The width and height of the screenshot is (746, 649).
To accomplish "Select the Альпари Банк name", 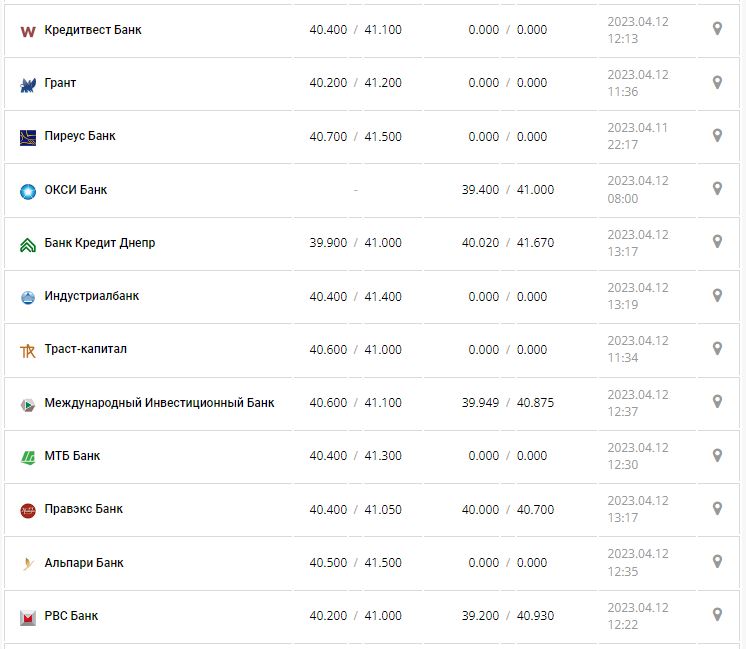I will coord(84,563).
